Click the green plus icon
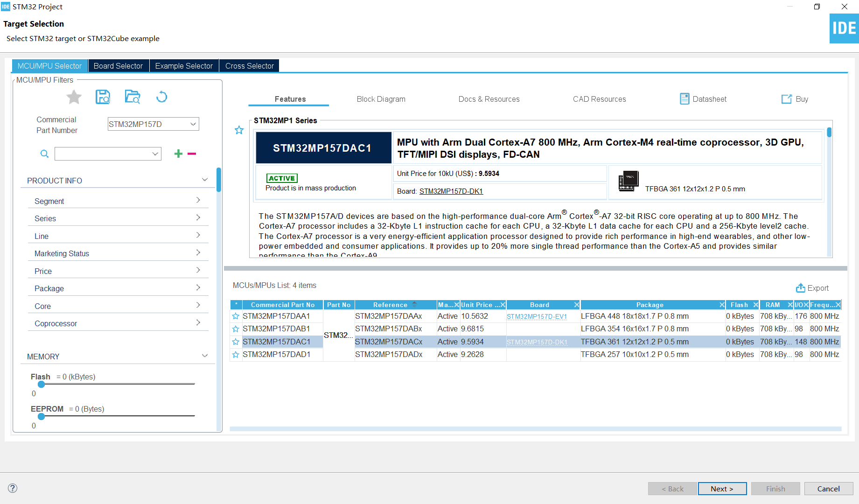The width and height of the screenshot is (859, 504). coord(178,154)
